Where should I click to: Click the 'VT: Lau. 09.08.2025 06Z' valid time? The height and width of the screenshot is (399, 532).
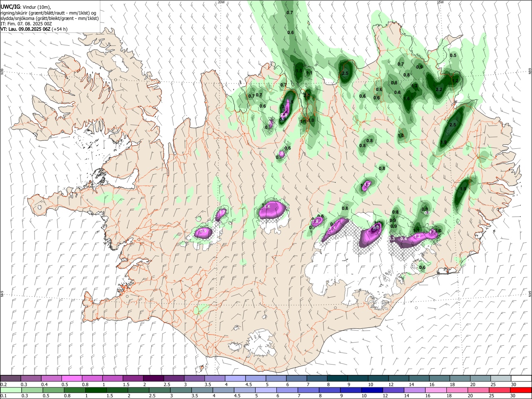pyautogui.click(x=26, y=29)
